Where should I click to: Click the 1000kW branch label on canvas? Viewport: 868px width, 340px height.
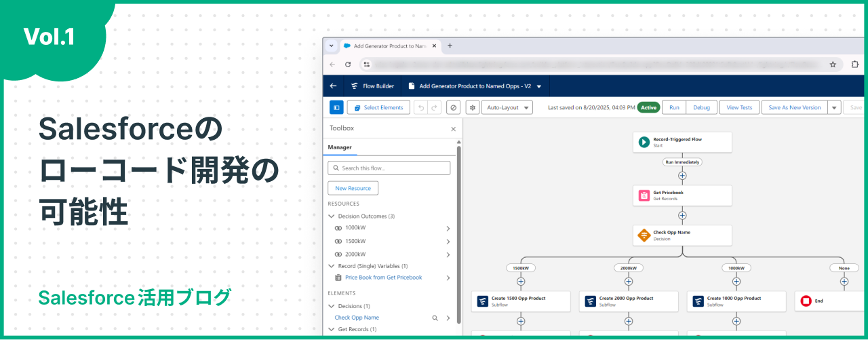(x=736, y=268)
